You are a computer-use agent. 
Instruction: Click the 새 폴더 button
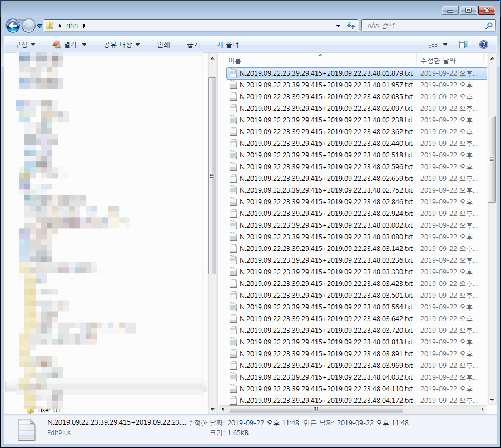[x=227, y=45]
